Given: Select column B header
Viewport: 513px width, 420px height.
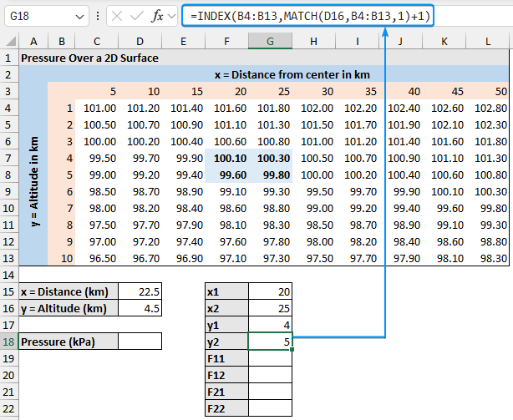Looking at the screenshot, I should (62, 41).
